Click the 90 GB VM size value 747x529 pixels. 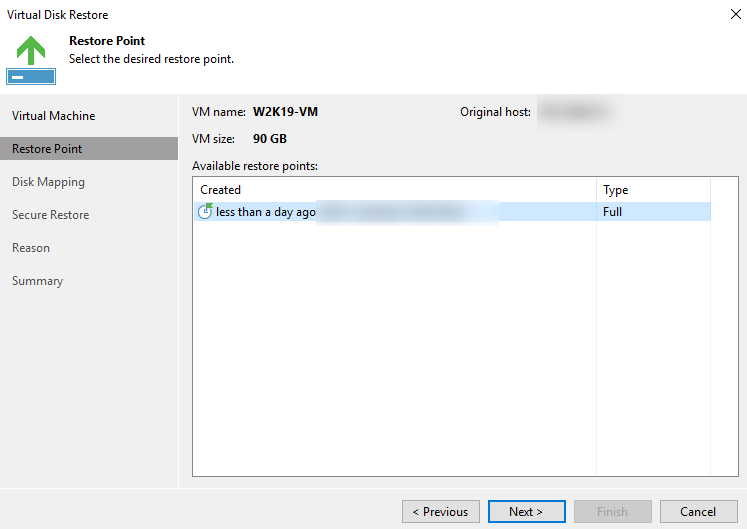pos(270,139)
